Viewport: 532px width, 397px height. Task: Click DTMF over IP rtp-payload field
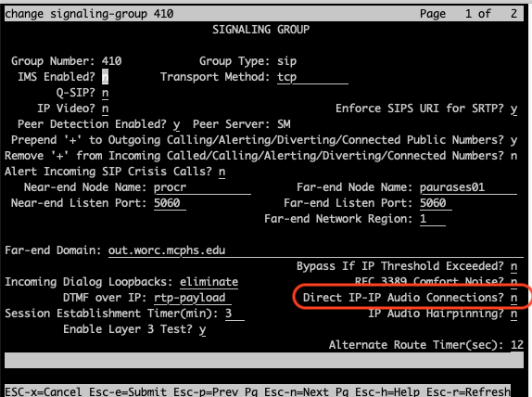(193, 298)
